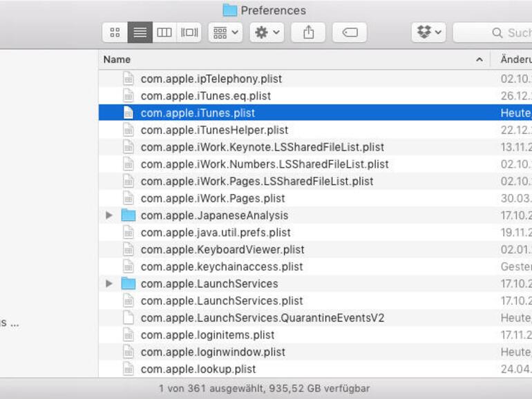Switch to gallery view
The width and height of the screenshot is (532, 399).
tap(189, 32)
